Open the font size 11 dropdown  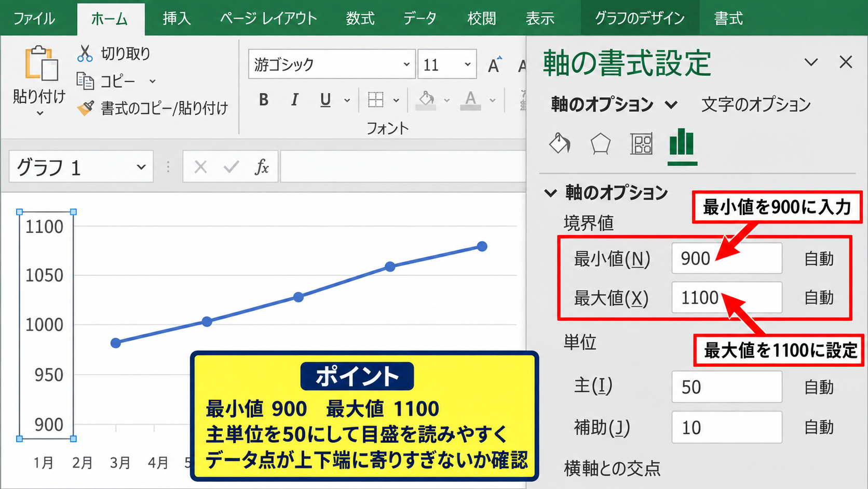[x=467, y=64]
